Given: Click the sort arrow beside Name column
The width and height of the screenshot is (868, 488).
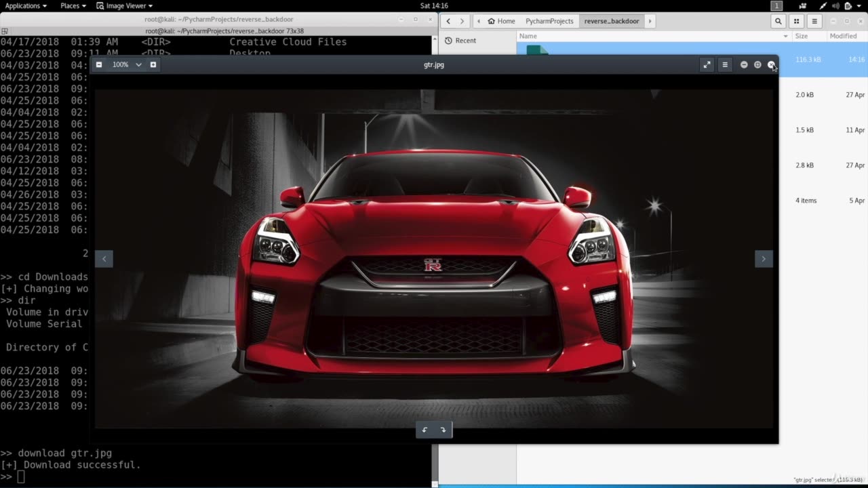Looking at the screenshot, I should [x=786, y=36].
